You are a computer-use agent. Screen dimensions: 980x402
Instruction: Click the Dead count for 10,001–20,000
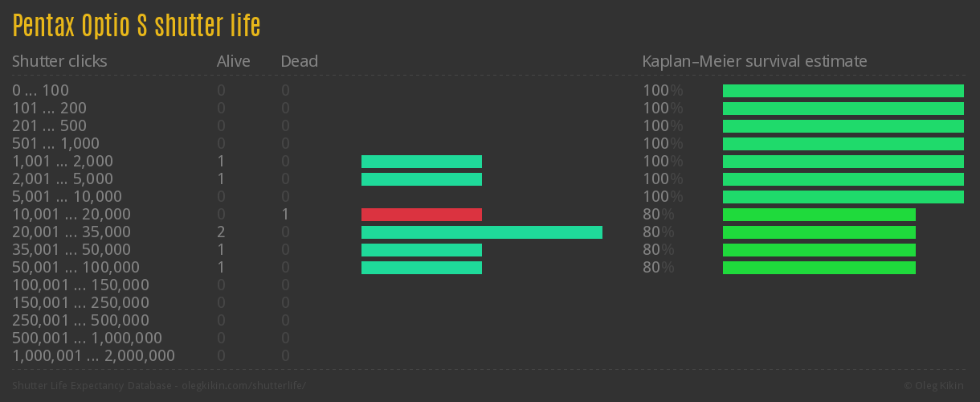(x=285, y=215)
